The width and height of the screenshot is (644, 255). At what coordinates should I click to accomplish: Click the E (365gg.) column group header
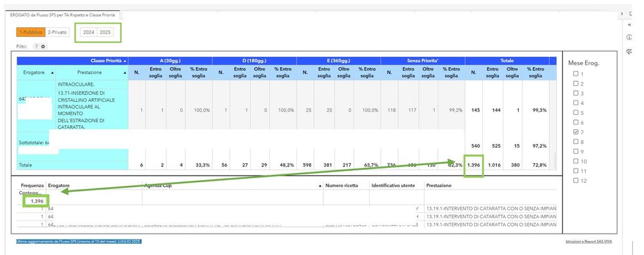click(338, 61)
